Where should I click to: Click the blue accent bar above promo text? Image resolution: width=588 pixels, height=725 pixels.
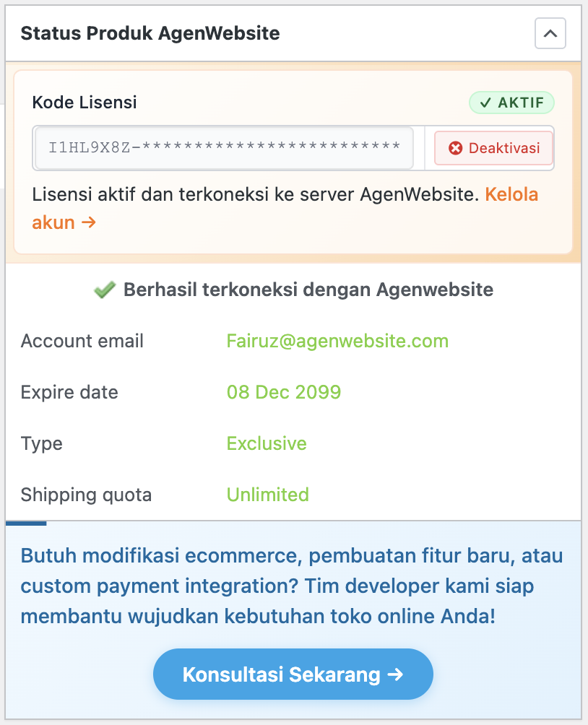click(x=26, y=523)
